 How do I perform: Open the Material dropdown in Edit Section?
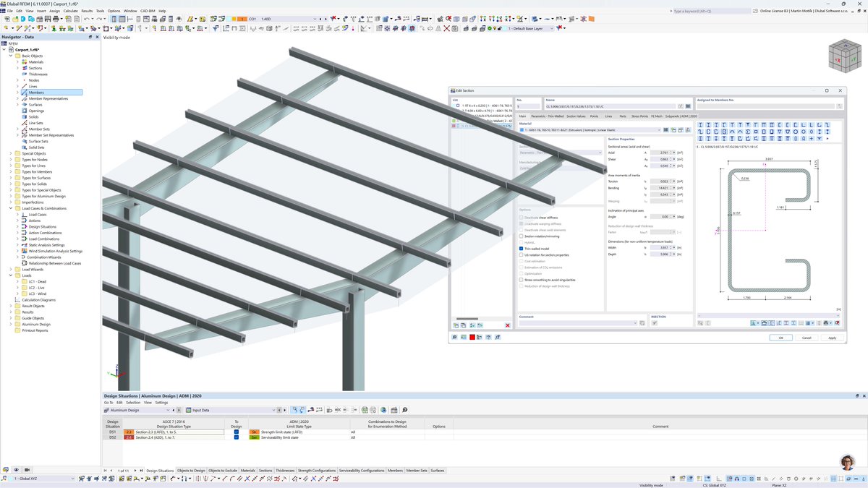click(x=658, y=129)
